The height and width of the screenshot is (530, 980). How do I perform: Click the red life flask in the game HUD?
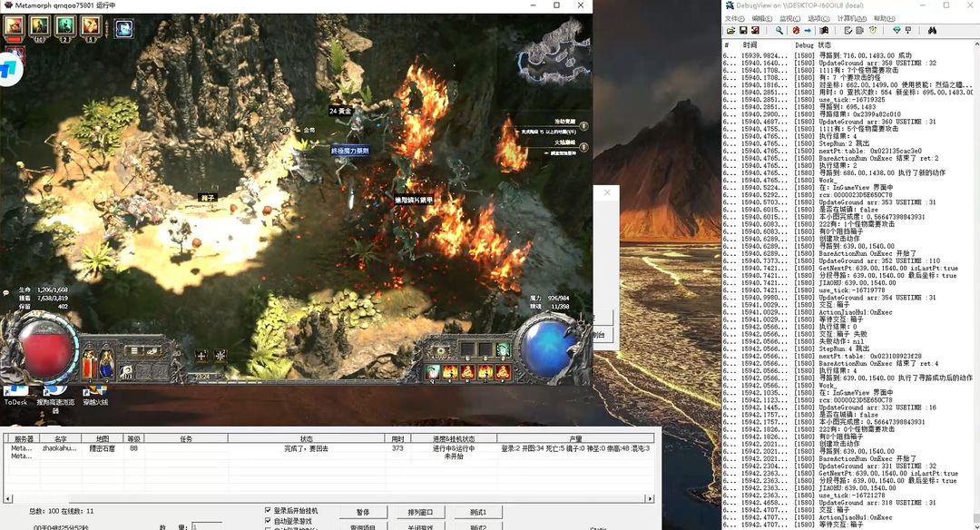click(89, 364)
